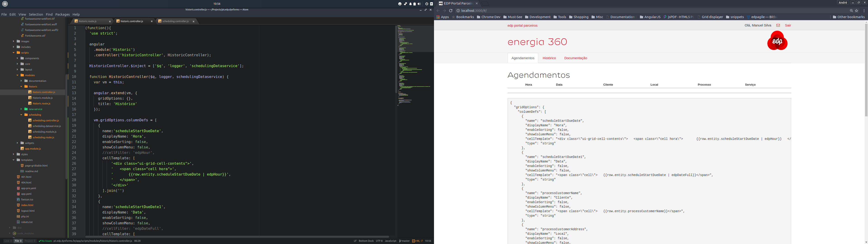Viewport: 868px width, 244px height.
Task: Open the File menu in Atom
Action: point(4,14)
